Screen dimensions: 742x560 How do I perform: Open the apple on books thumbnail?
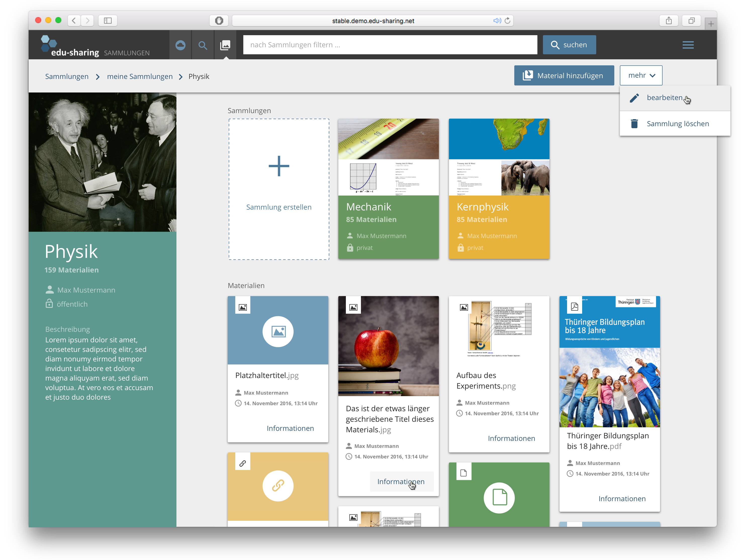[x=388, y=346]
